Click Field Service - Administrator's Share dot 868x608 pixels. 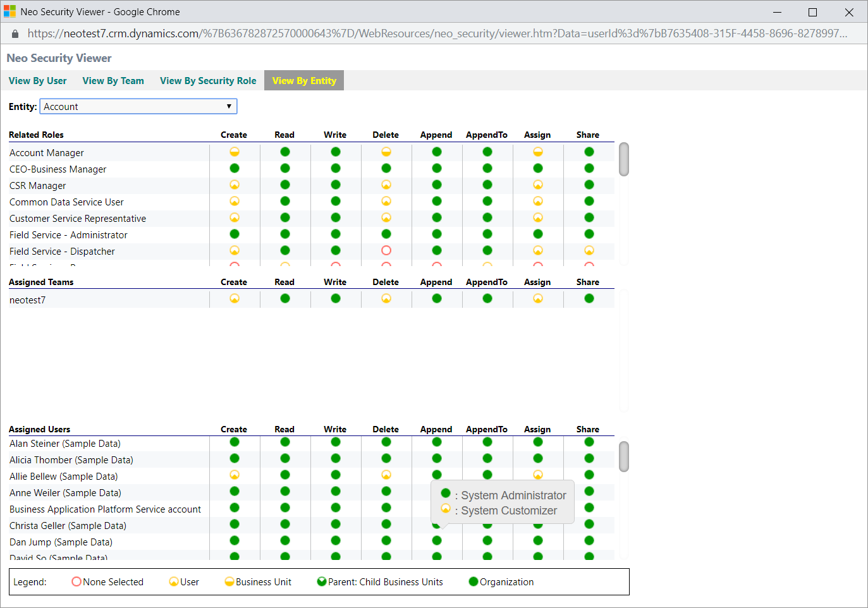pyautogui.click(x=589, y=234)
